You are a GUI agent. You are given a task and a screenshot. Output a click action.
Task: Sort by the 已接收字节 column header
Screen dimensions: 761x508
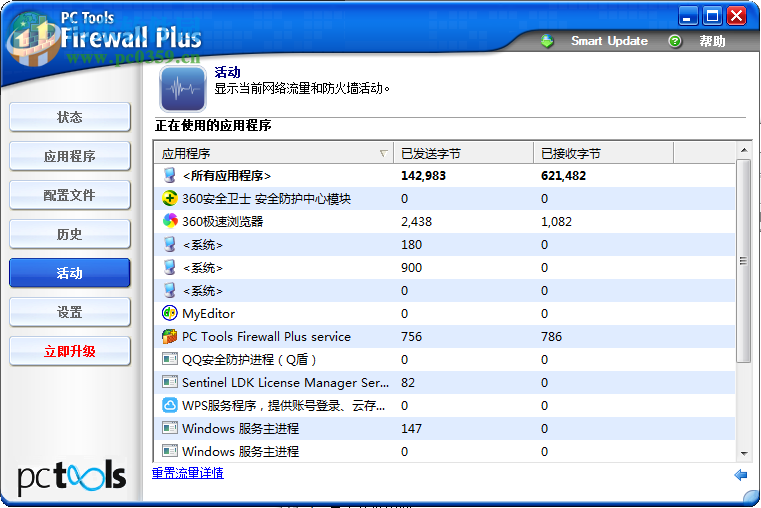603,153
